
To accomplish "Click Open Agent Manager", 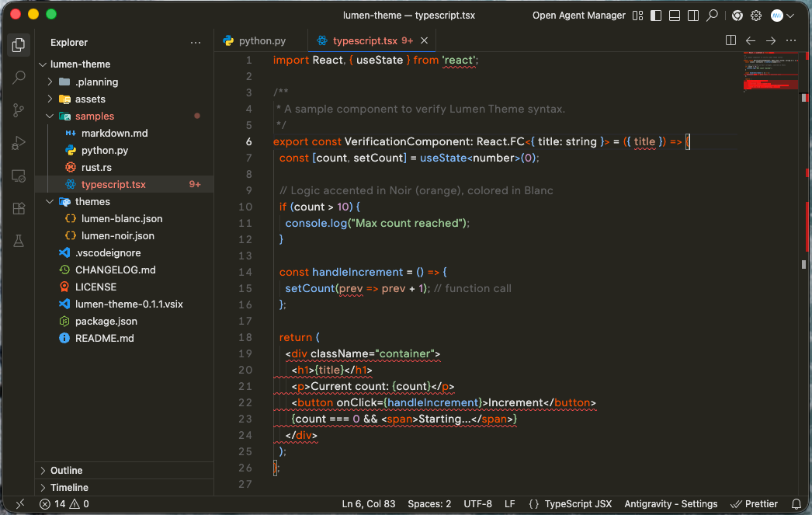I will [578, 16].
